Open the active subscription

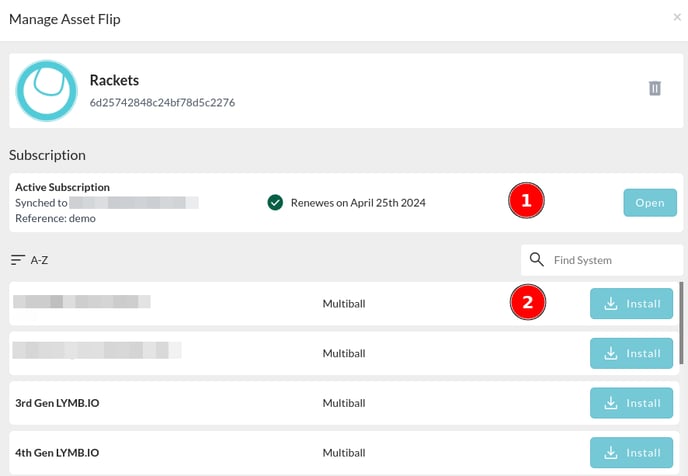(x=650, y=203)
